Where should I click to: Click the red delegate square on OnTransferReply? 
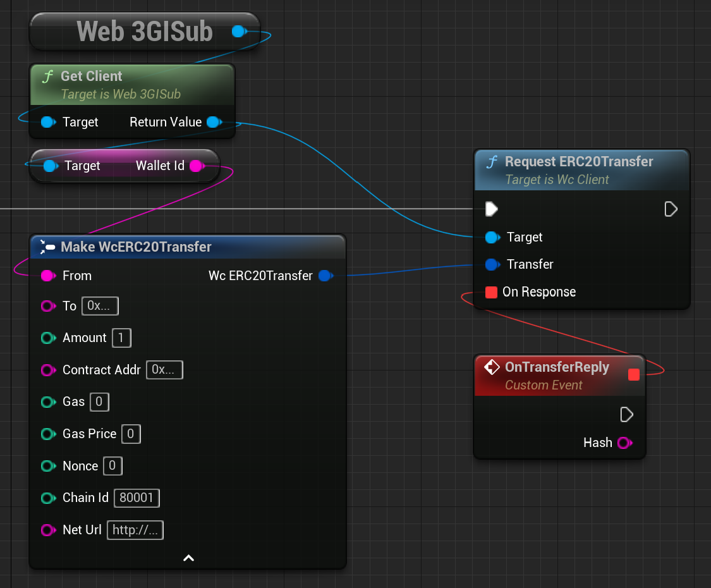[x=634, y=374]
